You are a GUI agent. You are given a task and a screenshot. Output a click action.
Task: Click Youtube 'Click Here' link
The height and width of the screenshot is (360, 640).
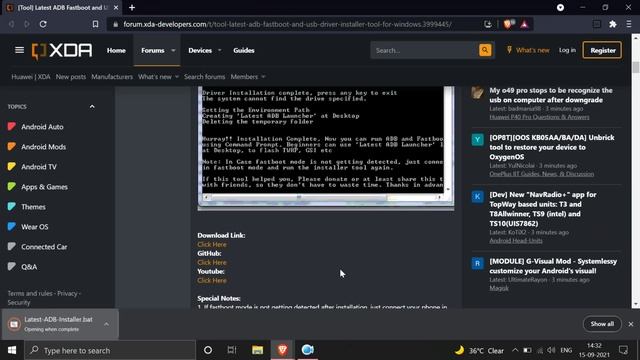[x=212, y=280]
